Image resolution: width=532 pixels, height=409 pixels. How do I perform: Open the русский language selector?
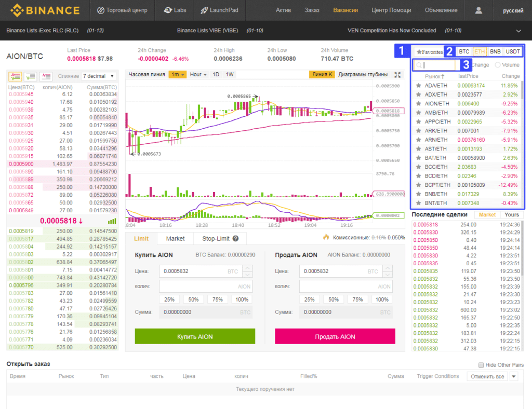(x=513, y=10)
